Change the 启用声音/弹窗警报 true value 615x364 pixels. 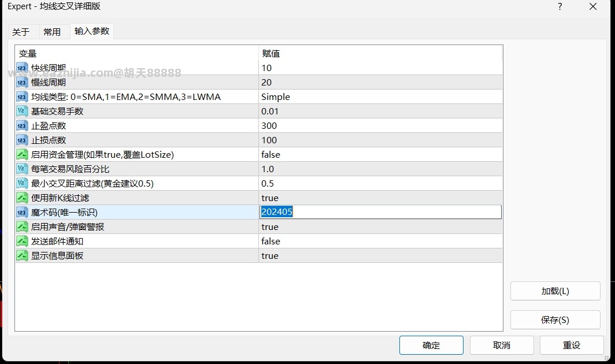pos(380,226)
